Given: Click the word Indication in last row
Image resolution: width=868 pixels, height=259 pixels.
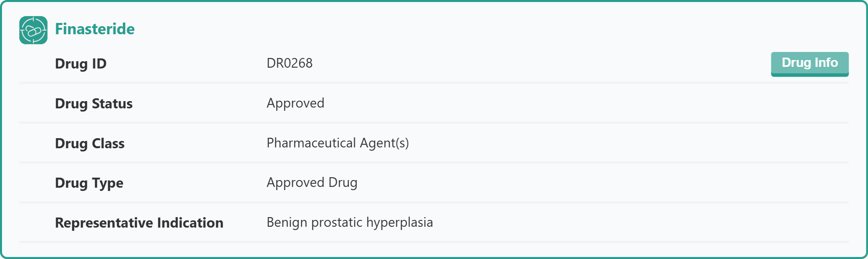Looking at the screenshot, I should point(190,223).
